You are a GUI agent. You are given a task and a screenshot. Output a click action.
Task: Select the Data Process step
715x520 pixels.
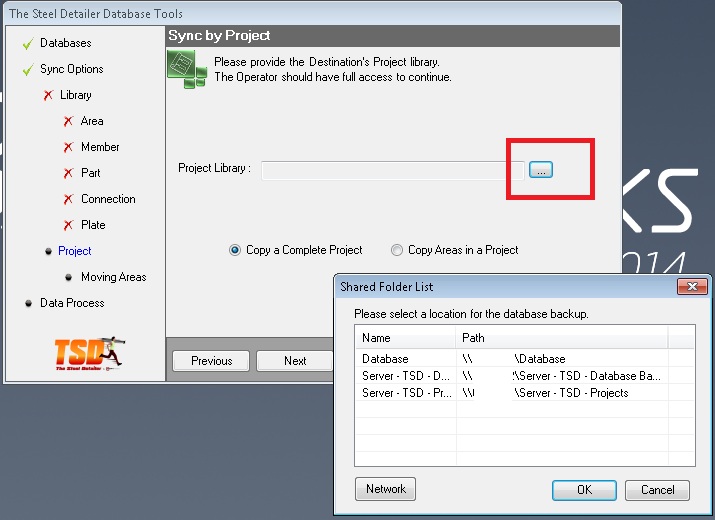point(72,303)
